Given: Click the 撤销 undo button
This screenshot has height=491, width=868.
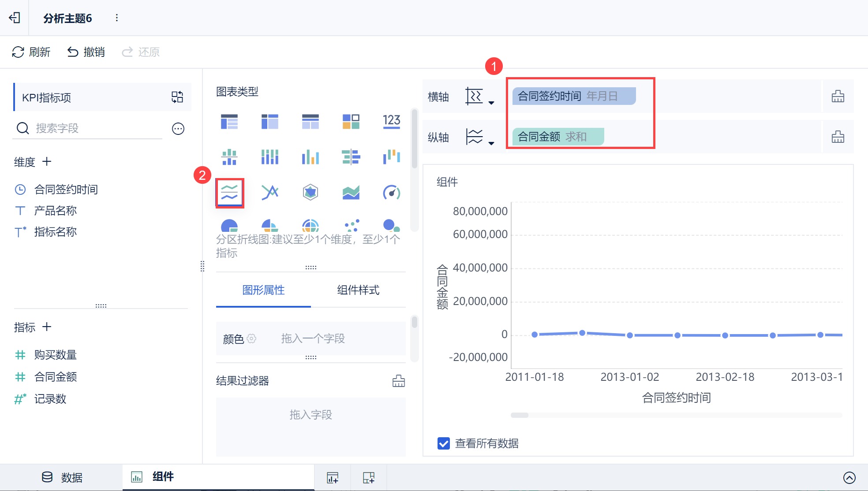Looking at the screenshot, I should (x=86, y=52).
